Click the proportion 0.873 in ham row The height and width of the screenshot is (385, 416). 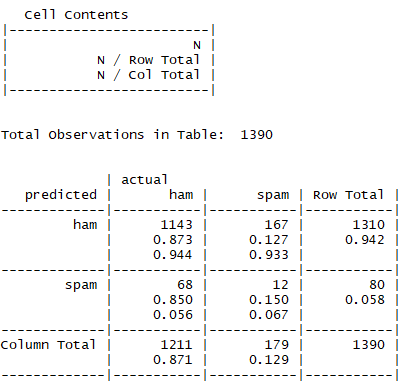tap(173, 240)
